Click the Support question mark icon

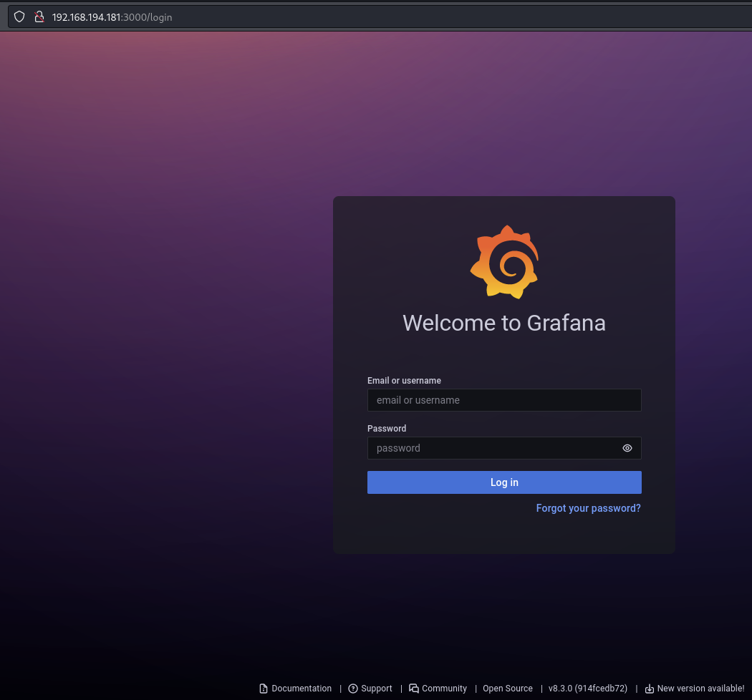pyautogui.click(x=353, y=689)
